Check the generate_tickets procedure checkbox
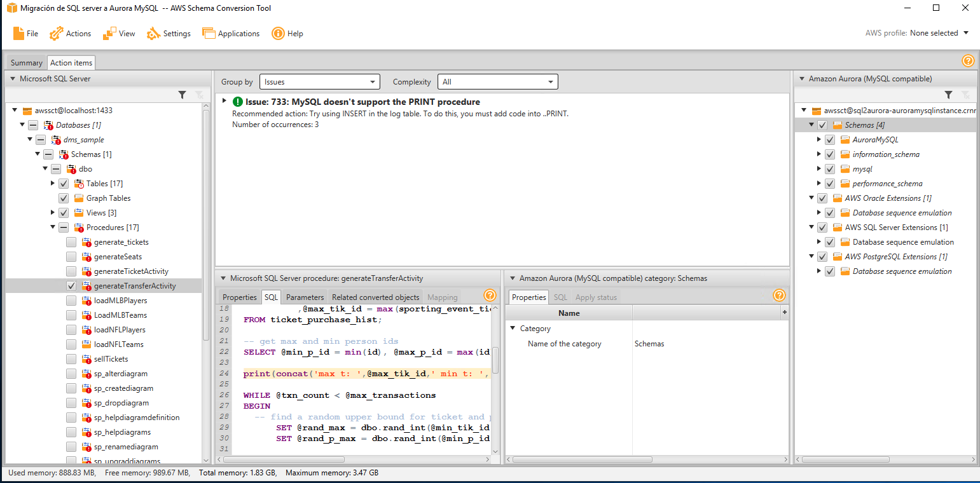 pyautogui.click(x=71, y=242)
